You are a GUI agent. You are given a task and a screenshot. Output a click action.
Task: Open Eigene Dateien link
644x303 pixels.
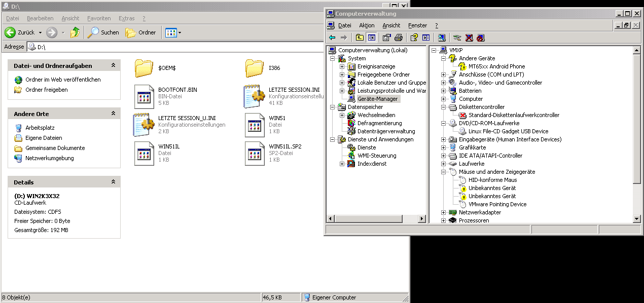[x=44, y=138]
